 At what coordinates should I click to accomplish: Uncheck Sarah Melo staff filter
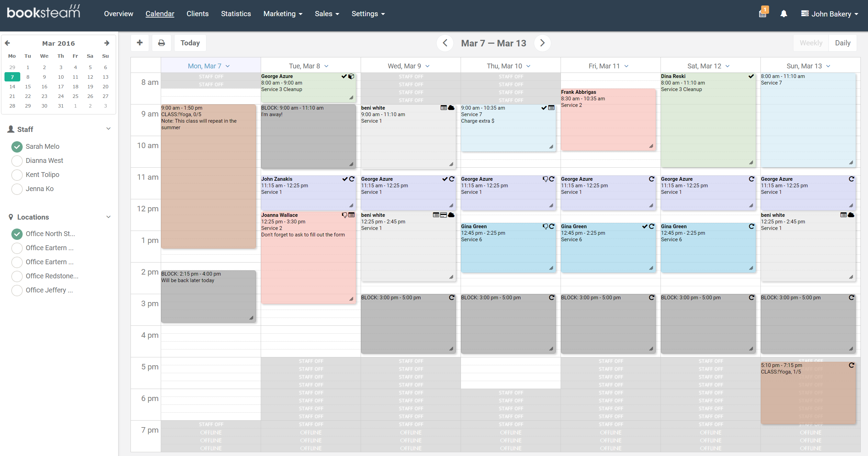pos(17,147)
